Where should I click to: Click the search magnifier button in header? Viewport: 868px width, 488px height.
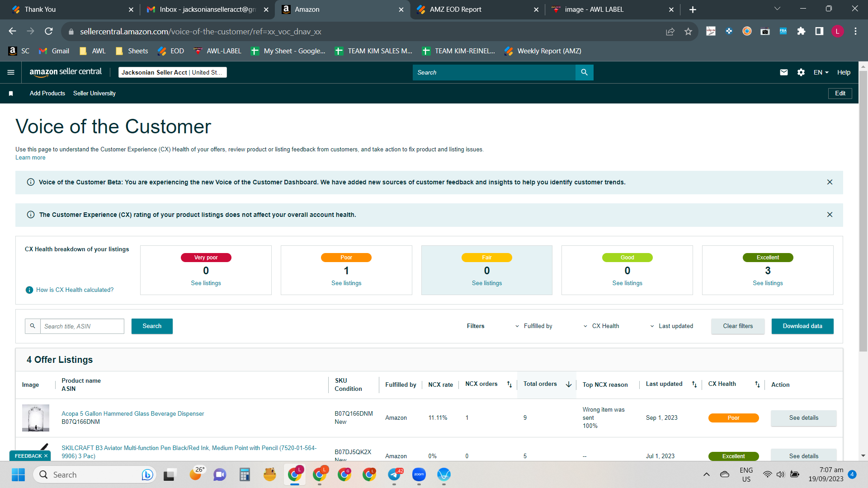tap(584, 72)
